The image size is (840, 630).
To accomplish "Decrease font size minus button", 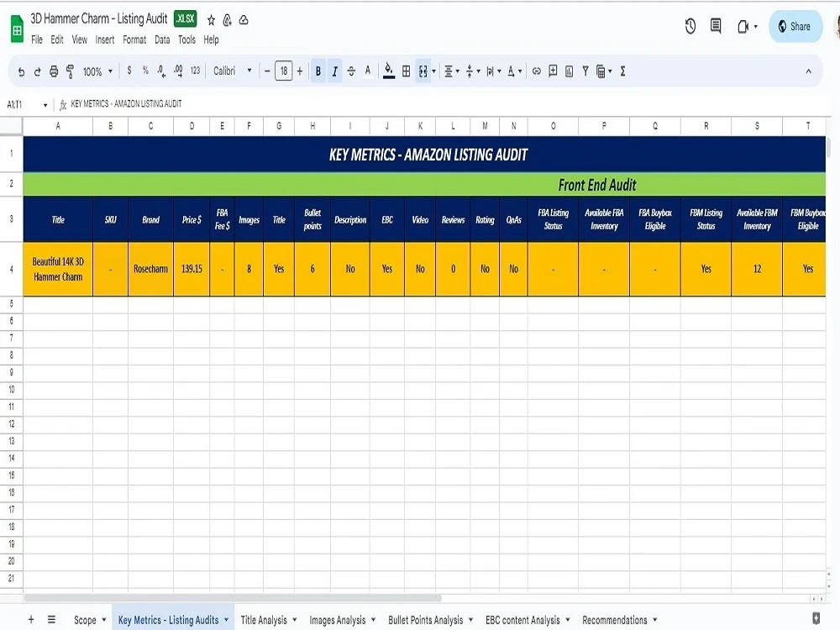I will coord(267,71).
